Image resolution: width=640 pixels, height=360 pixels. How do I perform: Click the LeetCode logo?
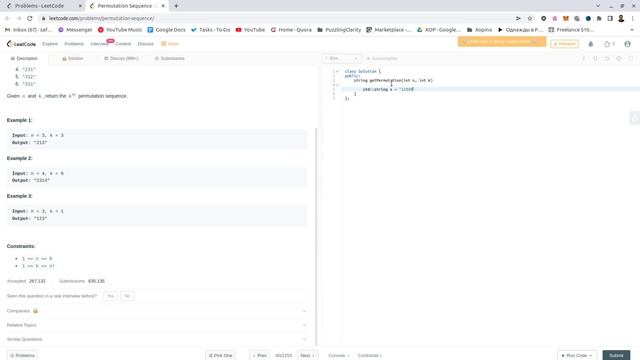pyautogui.click(x=21, y=44)
